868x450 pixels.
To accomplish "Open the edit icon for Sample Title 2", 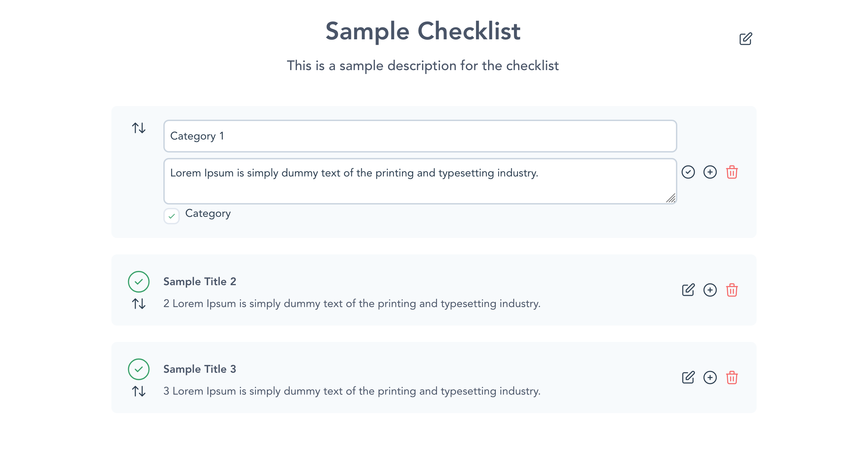I will [688, 290].
